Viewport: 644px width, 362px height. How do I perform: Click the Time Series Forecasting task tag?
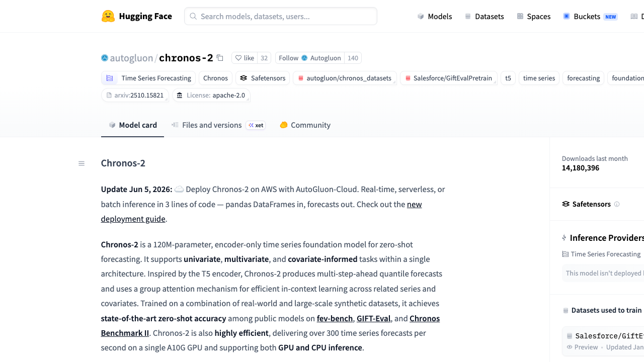(149, 78)
